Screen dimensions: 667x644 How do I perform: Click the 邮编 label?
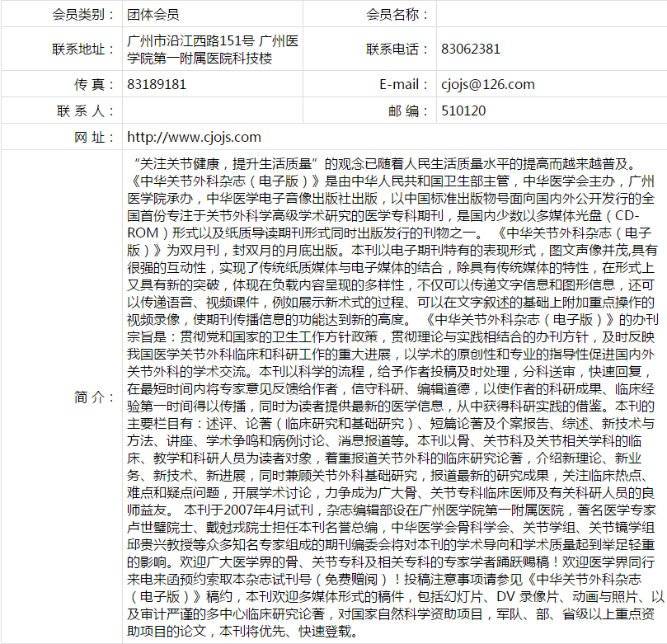coord(408,111)
